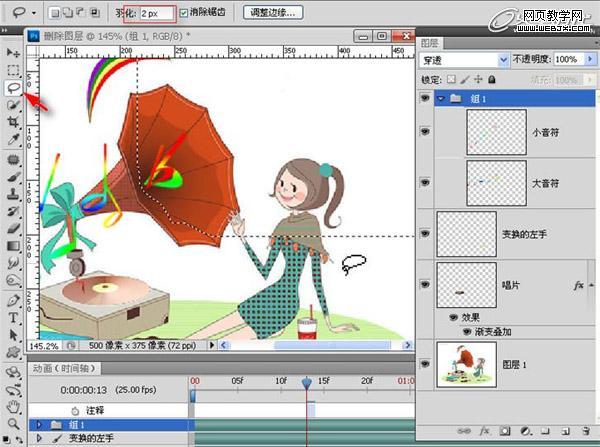Hide the 图层 1 layer
600x447 pixels.
click(x=425, y=362)
